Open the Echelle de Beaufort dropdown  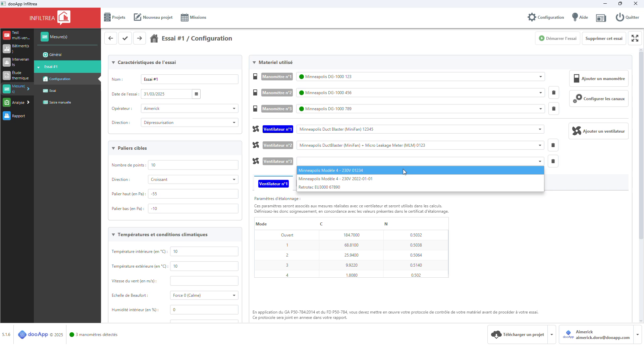pos(204,295)
